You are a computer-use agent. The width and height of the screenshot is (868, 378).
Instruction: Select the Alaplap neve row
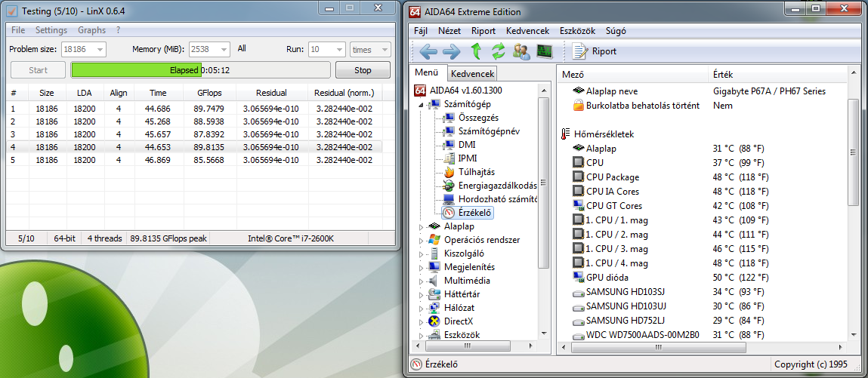tap(702, 91)
